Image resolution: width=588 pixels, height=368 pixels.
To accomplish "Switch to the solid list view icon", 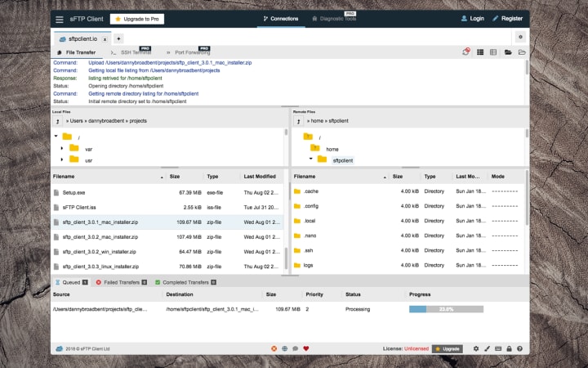I will [x=480, y=52].
